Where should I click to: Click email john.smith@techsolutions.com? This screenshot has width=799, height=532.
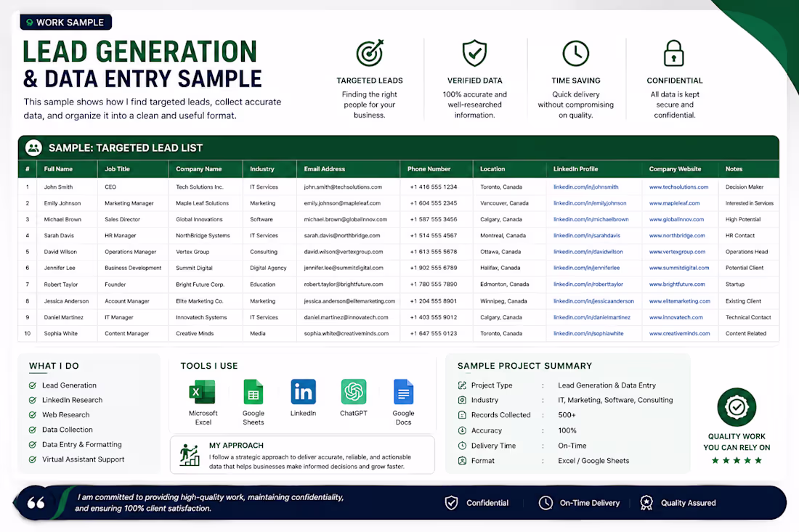point(343,187)
